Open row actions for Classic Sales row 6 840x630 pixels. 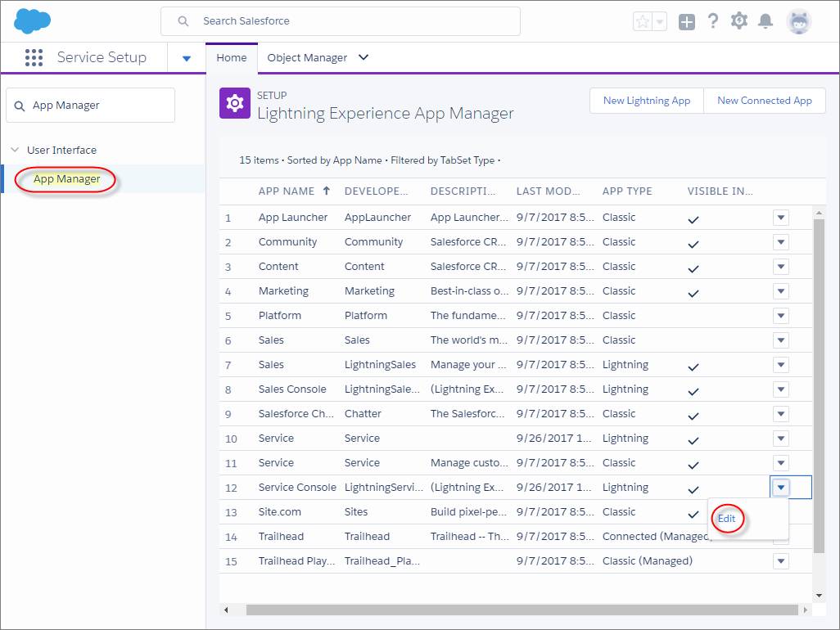pos(780,340)
